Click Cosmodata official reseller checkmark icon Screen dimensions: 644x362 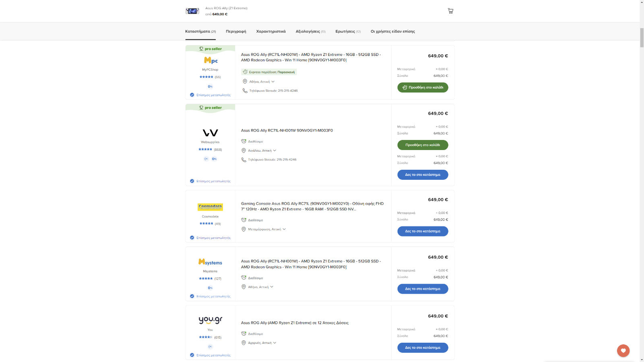point(192,238)
